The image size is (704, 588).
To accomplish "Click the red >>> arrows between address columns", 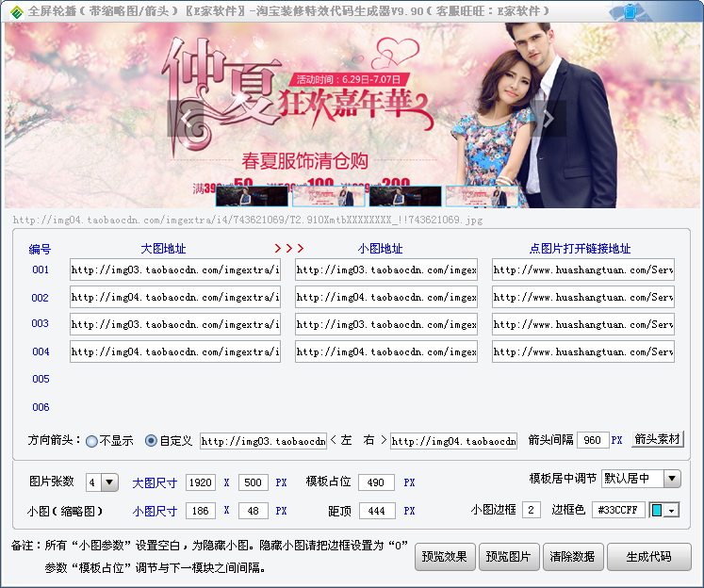I will tap(289, 248).
